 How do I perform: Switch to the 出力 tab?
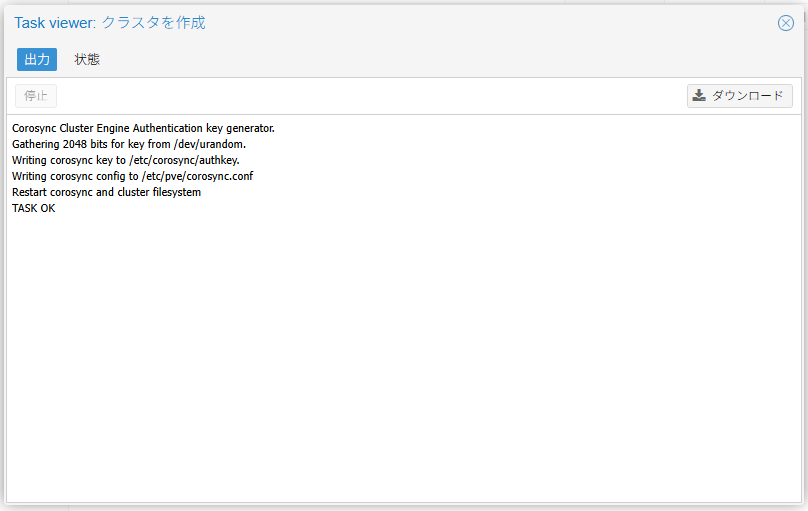point(37,60)
